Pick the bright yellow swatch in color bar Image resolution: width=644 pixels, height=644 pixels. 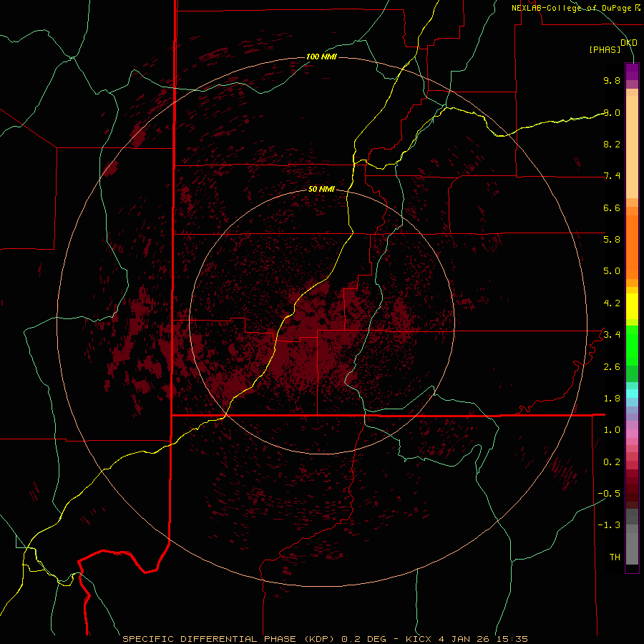click(632, 306)
